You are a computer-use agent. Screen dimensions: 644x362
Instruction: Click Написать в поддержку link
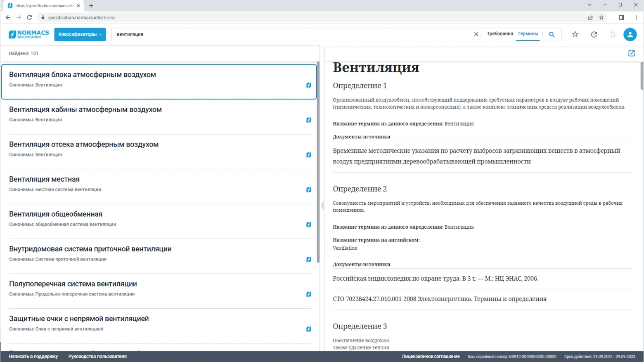[33, 357]
